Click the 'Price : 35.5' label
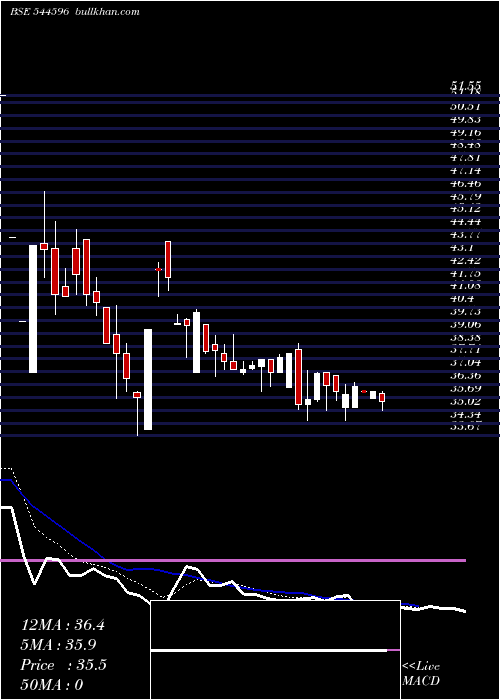This screenshot has height=700, width=500. click(x=63, y=665)
